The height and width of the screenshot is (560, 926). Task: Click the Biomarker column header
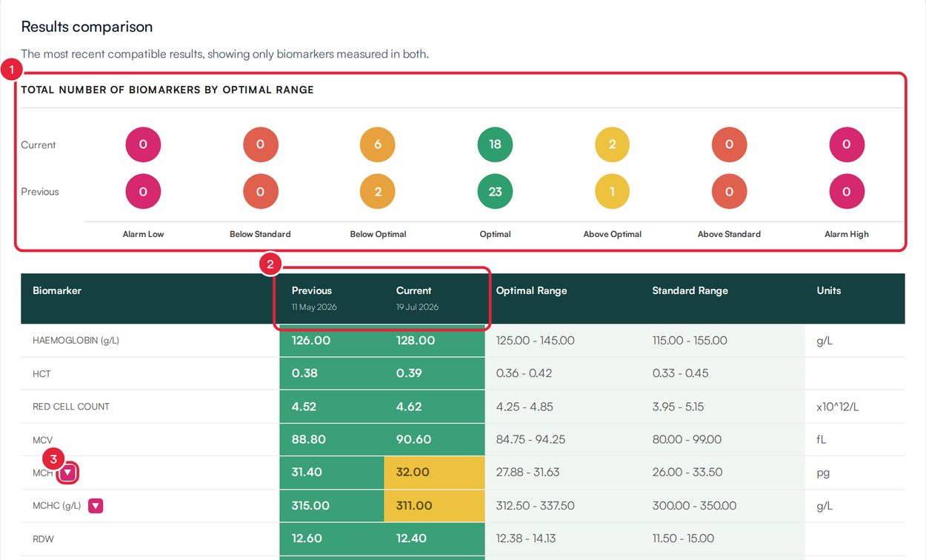pyautogui.click(x=57, y=290)
